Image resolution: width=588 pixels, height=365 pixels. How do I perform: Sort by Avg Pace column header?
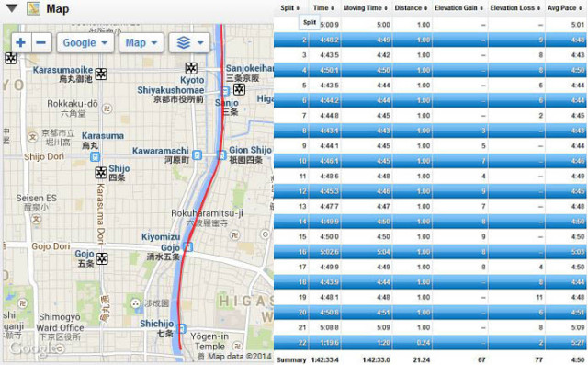(x=564, y=8)
